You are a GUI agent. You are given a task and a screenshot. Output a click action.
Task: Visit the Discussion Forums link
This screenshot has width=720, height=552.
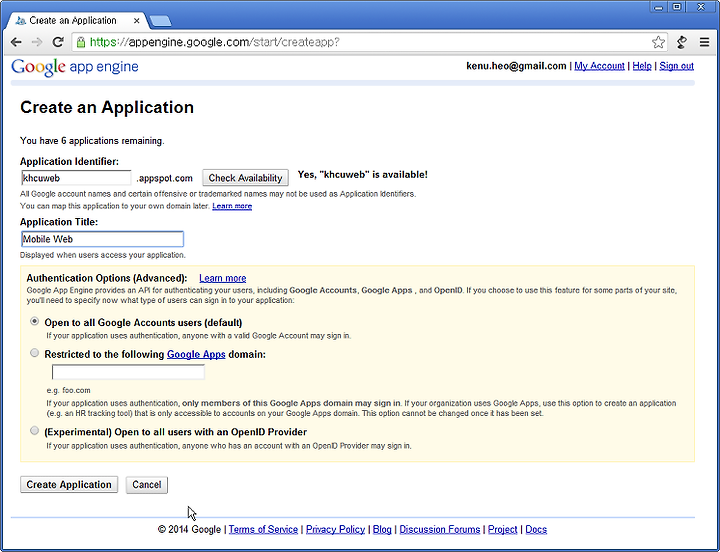click(x=439, y=529)
